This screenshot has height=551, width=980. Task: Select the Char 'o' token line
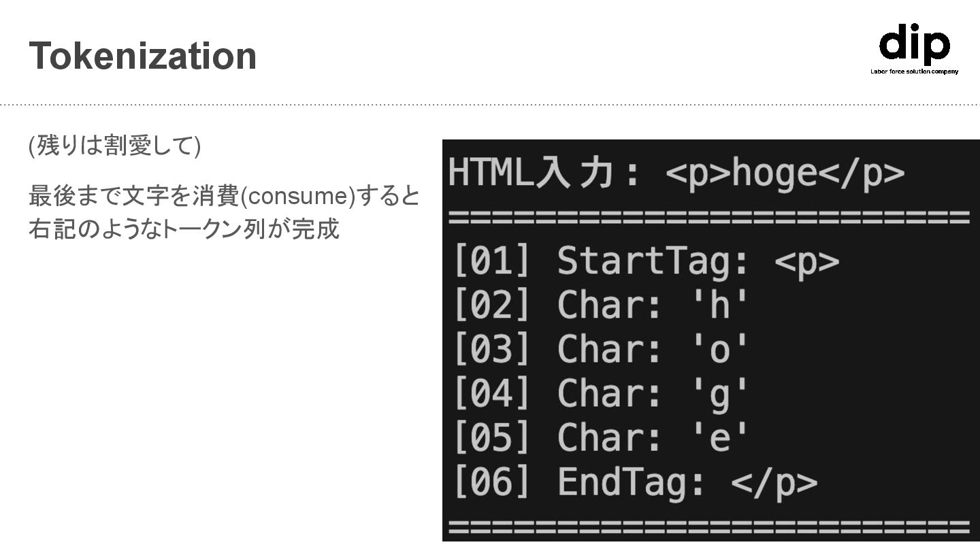coord(600,350)
